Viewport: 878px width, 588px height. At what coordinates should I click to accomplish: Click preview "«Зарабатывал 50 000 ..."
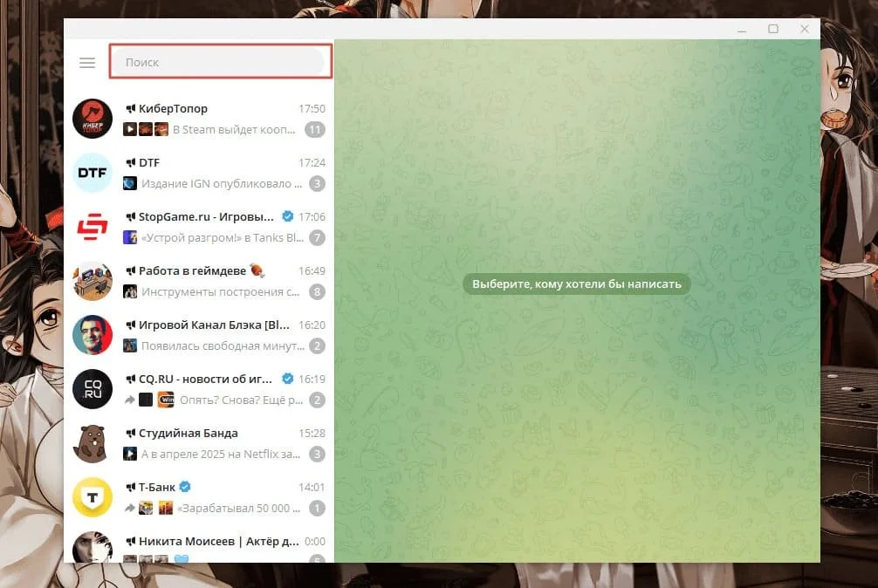pyautogui.click(x=239, y=508)
